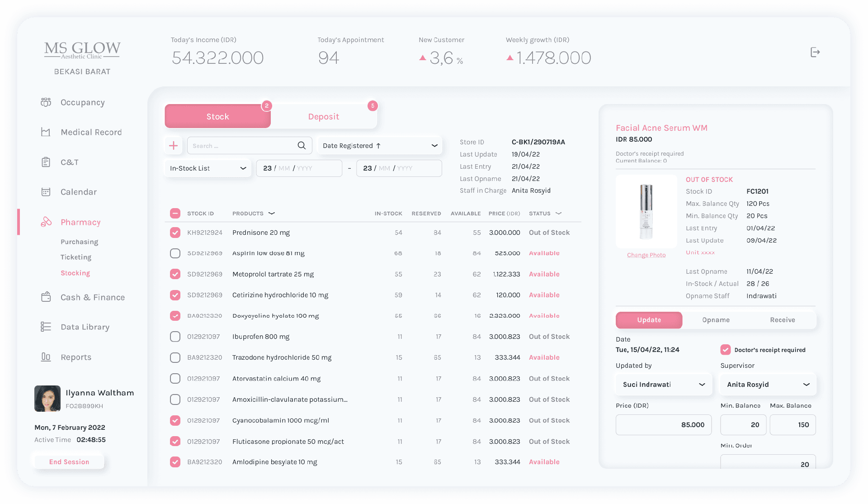Open the Medical Record sidebar icon
The width and height of the screenshot is (868, 504).
46,132
